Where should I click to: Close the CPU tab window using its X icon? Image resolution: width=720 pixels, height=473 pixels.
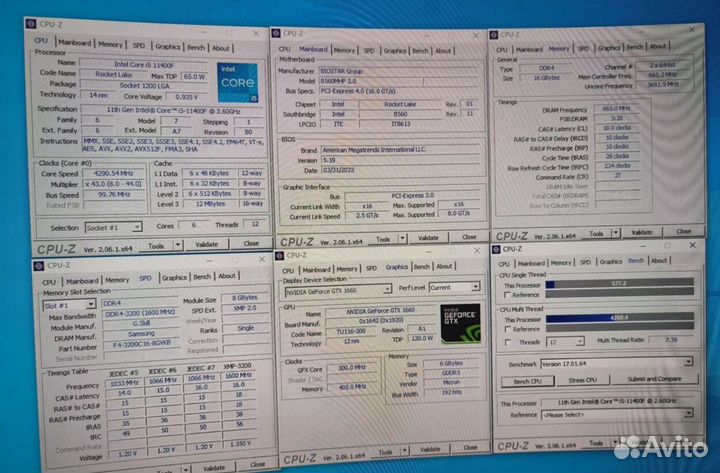click(256, 34)
